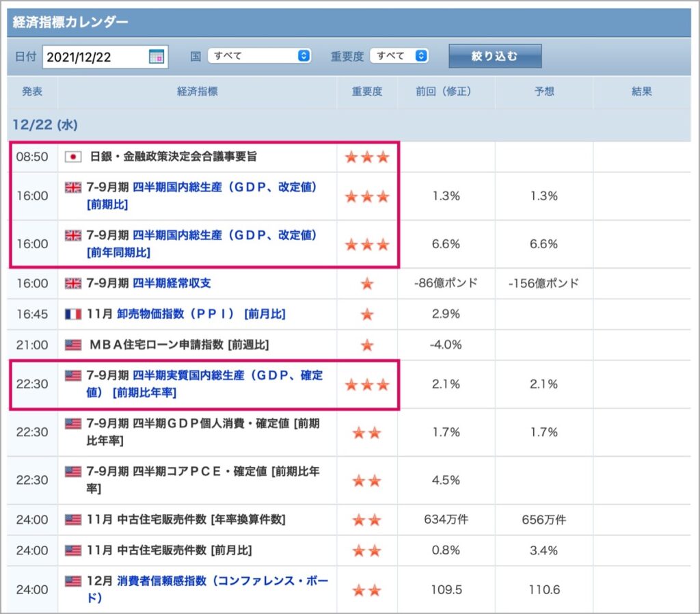Click UK flag on 四半期経常収支 row

72,283
